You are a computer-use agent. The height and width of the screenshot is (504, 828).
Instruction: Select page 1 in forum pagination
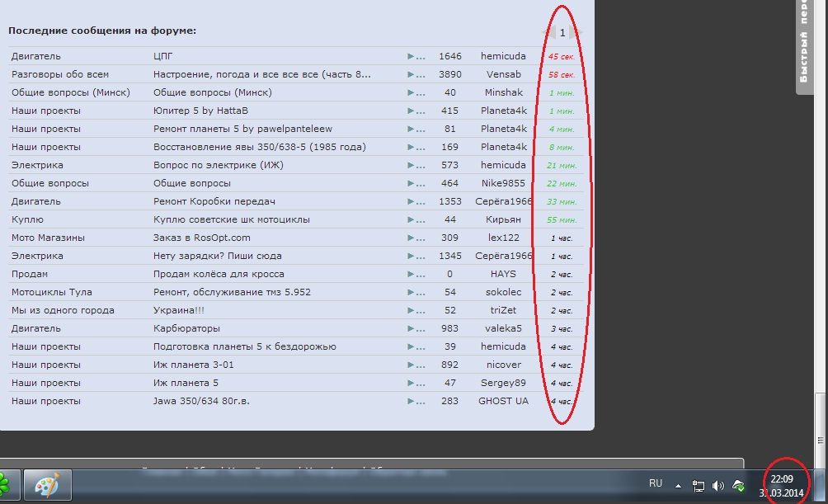(x=562, y=33)
